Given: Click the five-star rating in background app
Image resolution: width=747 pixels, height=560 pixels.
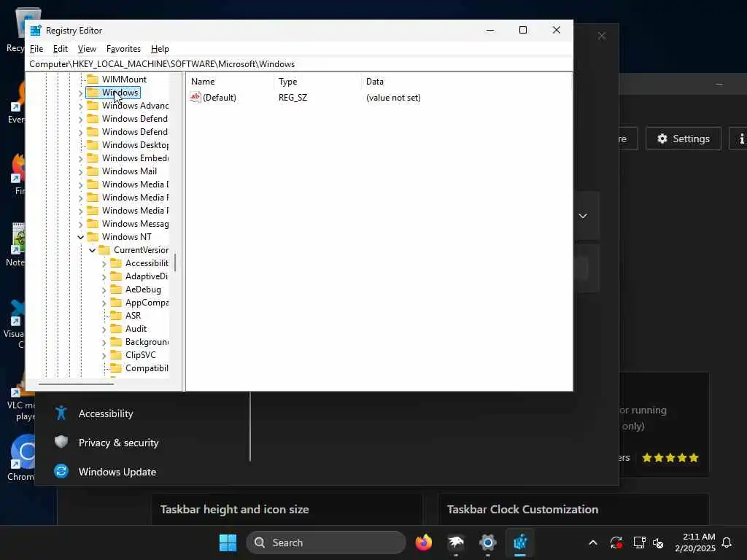Looking at the screenshot, I should 670,458.
